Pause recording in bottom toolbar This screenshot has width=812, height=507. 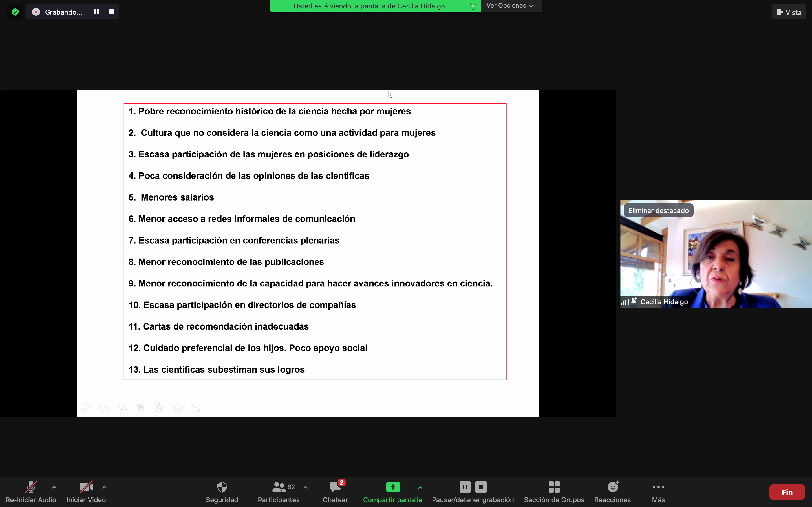465,487
